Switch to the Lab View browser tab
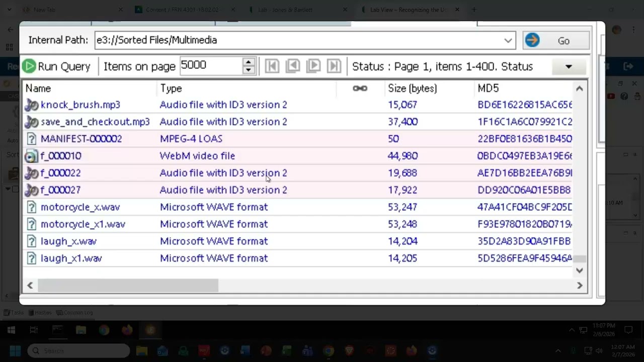This screenshot has height=362, width=644. coord(409,10)
